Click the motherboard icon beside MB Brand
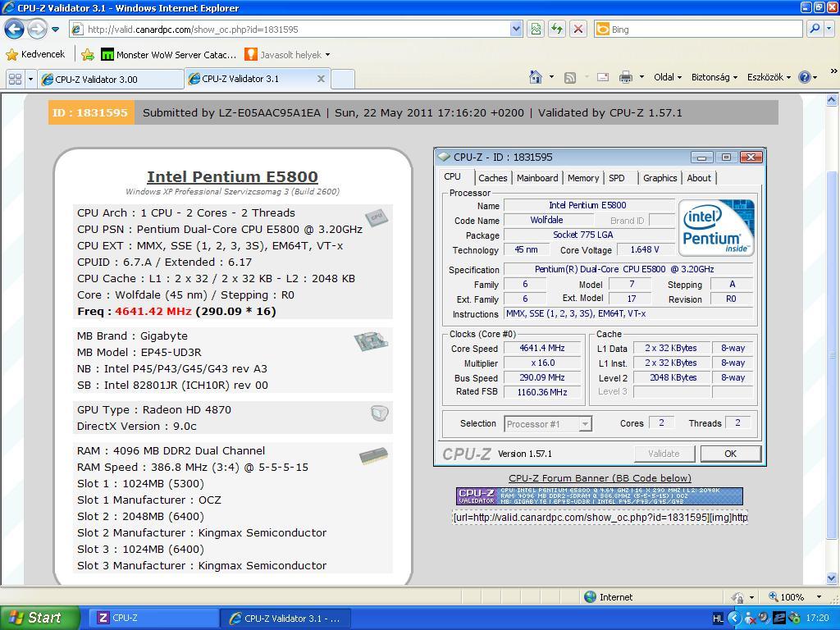The width and height of the screenshot is (840, 630). (x=371, y=340)
